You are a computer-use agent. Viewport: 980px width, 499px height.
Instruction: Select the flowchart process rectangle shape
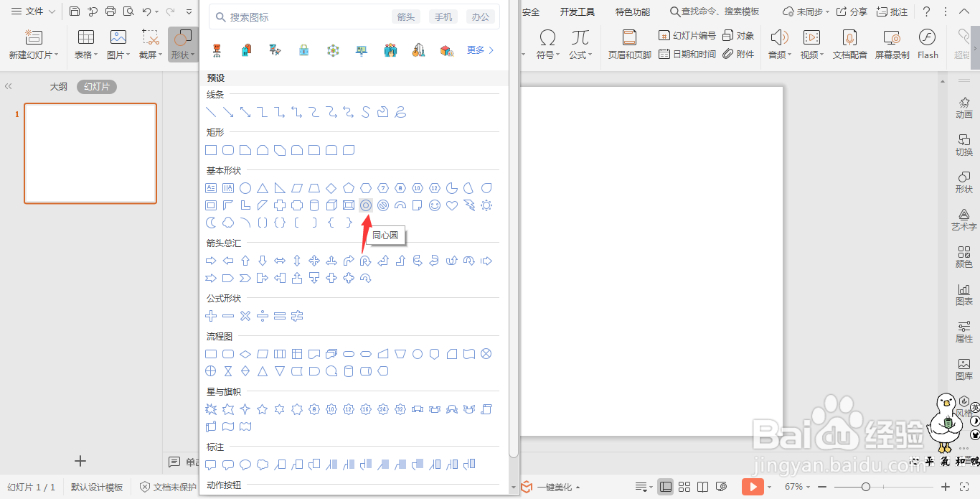tap(211, 354)
